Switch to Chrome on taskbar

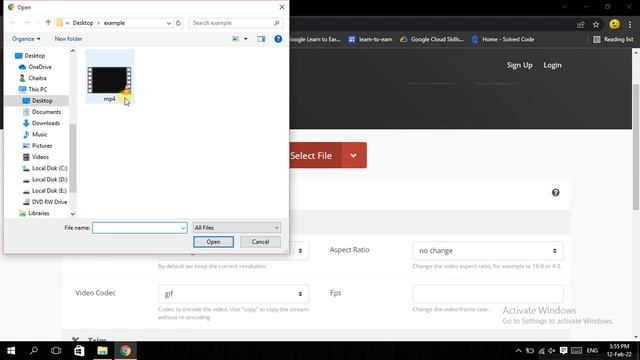[x=125, y=351]
